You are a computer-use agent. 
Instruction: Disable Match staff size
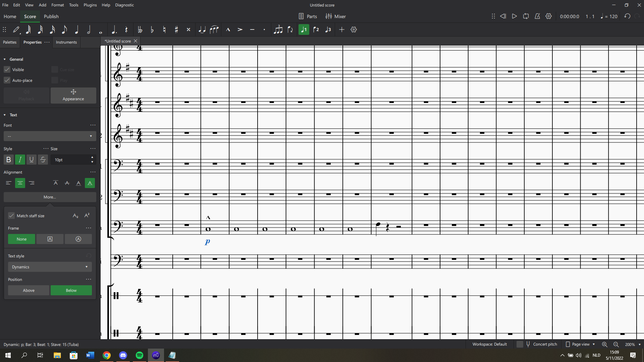coord(11,216)
